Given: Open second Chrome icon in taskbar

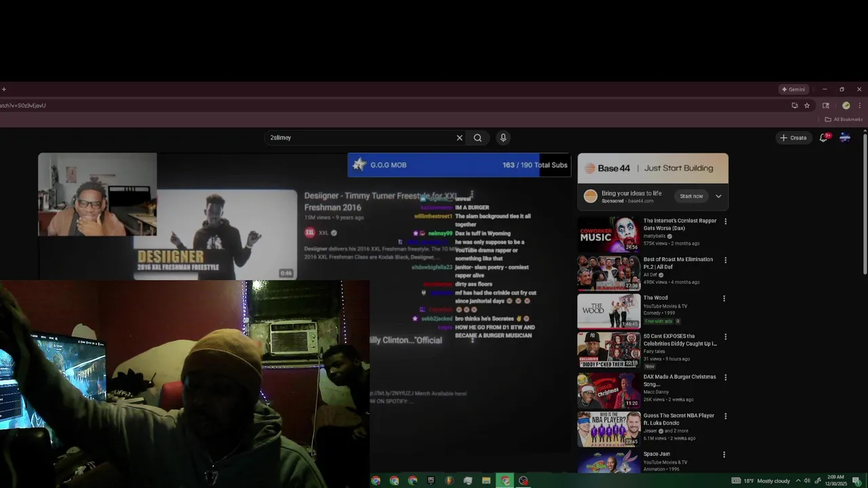Looking at the screenshot, I should (x=394, y=481).
